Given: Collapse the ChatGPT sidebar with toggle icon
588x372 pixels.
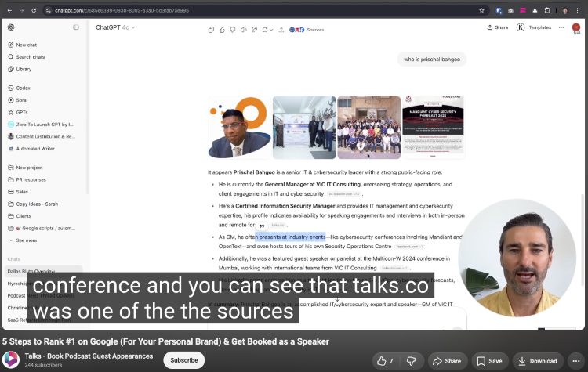Looking at the screenshot, I should pos(76,27).
